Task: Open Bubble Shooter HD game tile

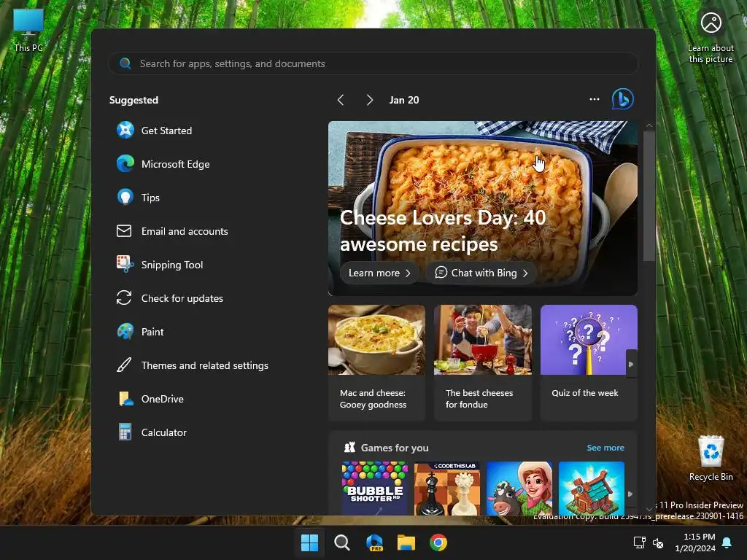Action: (375, 488)
